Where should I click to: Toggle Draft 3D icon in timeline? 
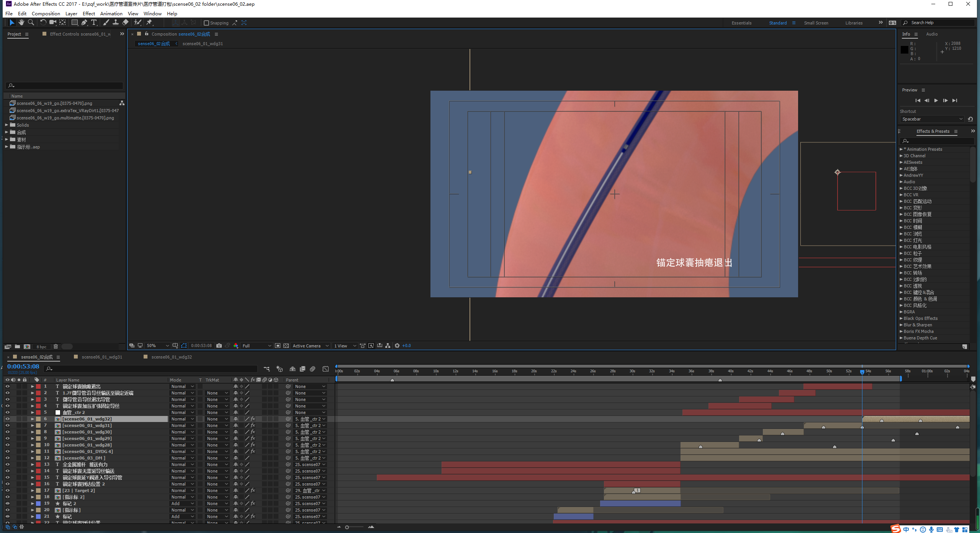click(280, 369)
